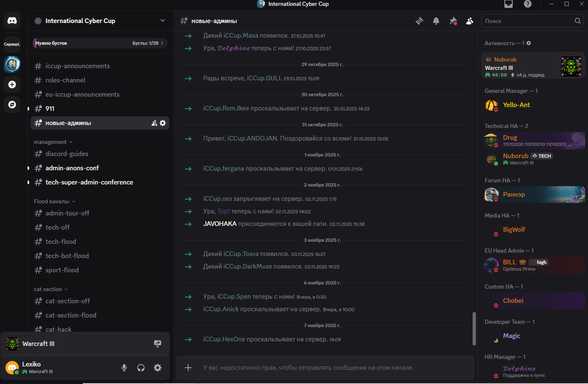Screen dimensions: 588x384
Task: Click the add a server plus icon
Action: pyautogui.click(x=12, y=84)
